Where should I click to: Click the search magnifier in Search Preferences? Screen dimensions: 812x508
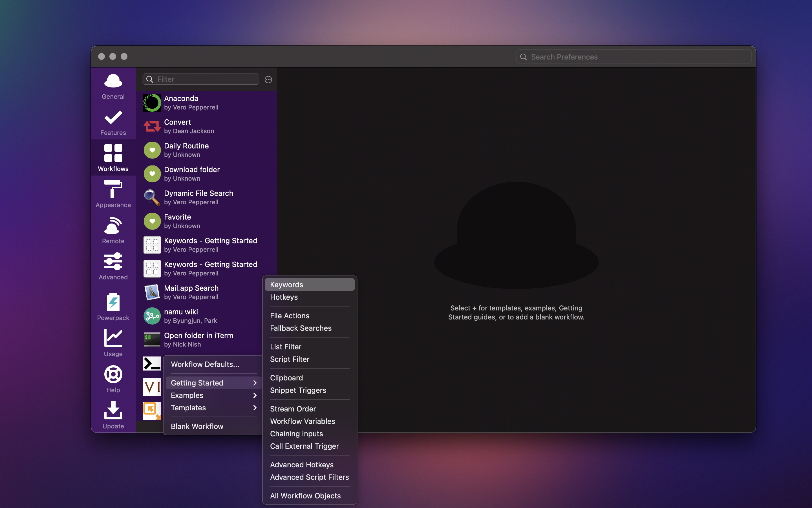point(524,57)
